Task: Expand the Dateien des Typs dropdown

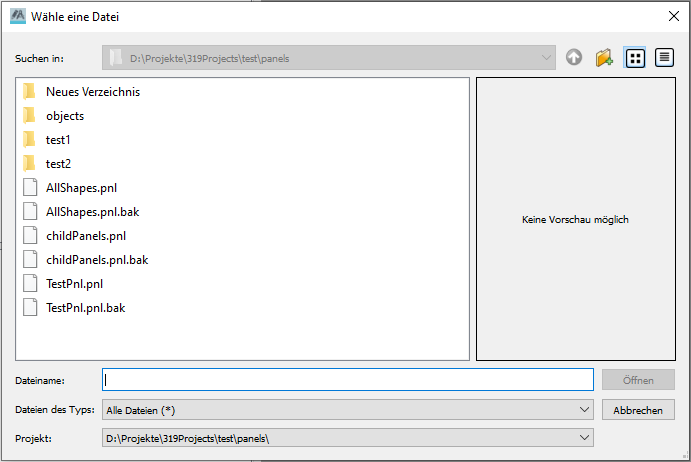Action: (x=348, y=410)
